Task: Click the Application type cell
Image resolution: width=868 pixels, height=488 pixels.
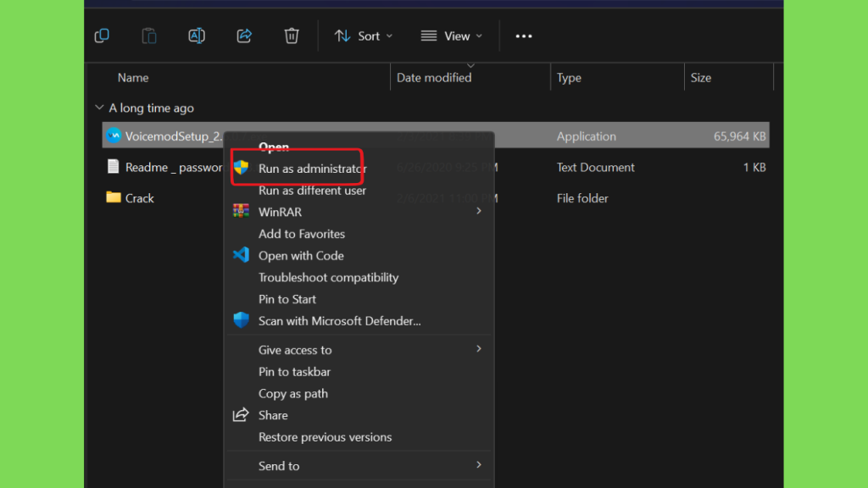Action: coord(587,136)
